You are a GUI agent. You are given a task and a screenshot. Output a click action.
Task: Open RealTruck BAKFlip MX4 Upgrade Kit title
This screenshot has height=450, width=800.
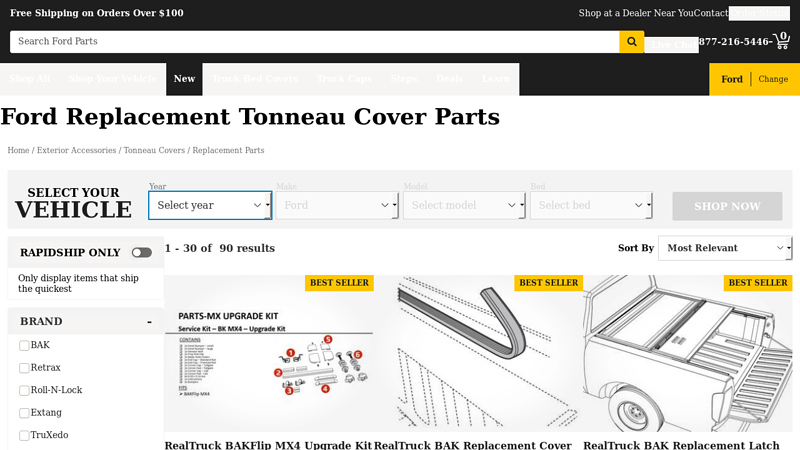pos(268,445)
